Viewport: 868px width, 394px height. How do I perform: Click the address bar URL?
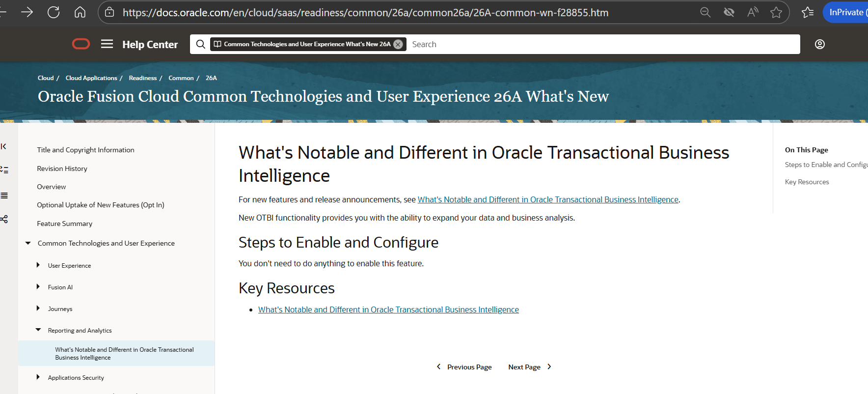click(365, 13)
